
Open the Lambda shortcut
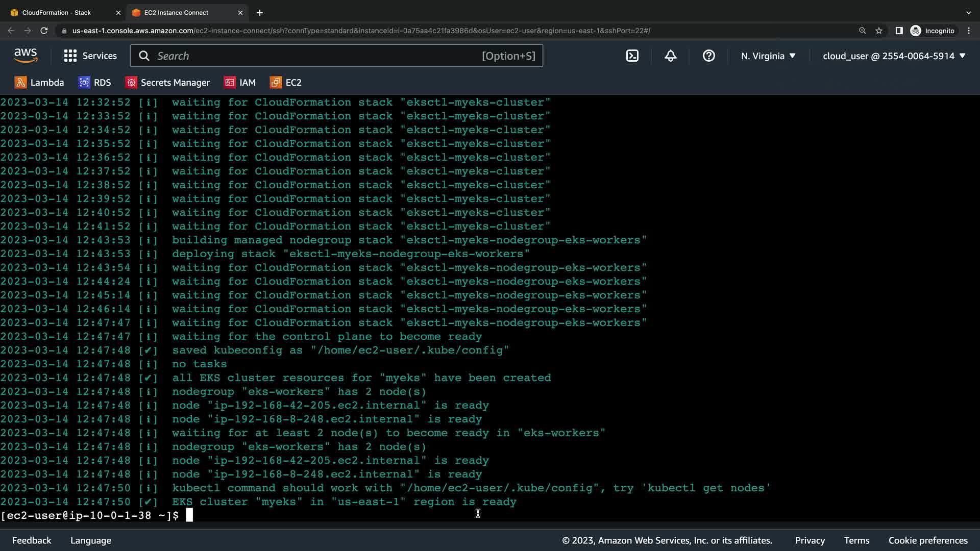pyautogui.click(x=39, y=82)
